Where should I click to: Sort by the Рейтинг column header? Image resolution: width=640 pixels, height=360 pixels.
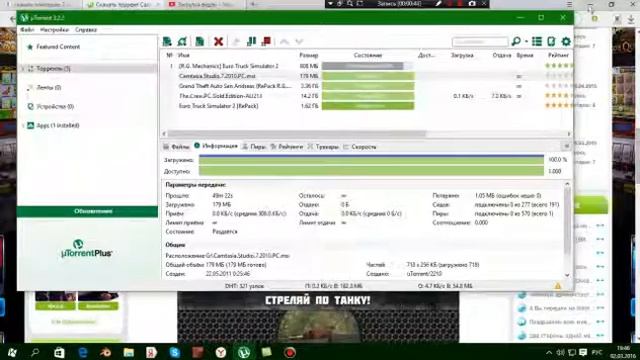[x=558, y=55]
